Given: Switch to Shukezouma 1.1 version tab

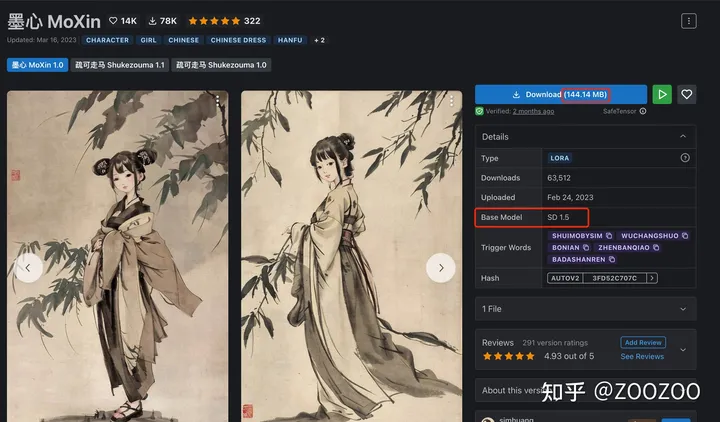Looking at the screenshot, I should tap(120, 65).
